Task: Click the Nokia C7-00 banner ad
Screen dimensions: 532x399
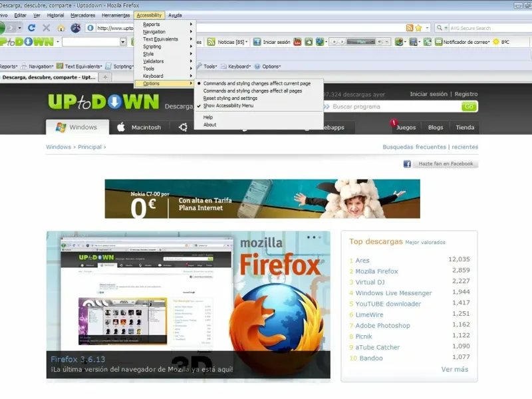Action: (262, 199)
